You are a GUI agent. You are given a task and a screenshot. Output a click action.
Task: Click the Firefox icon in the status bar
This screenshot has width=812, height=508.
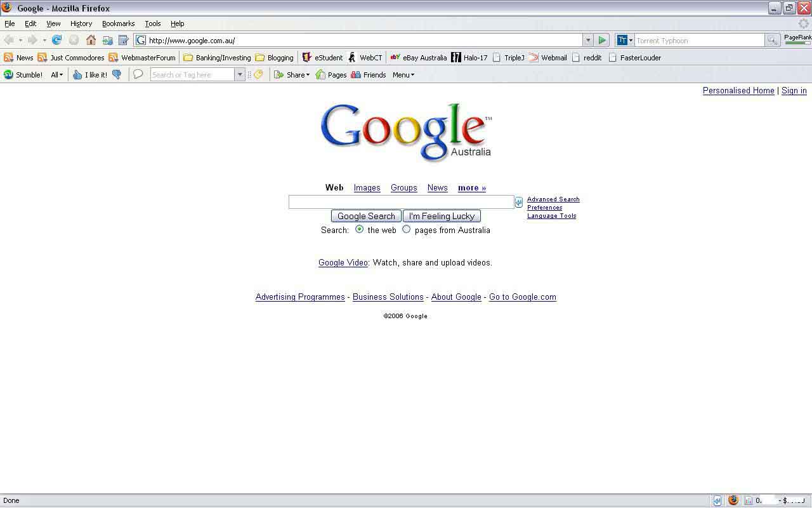tap(733, 500)
